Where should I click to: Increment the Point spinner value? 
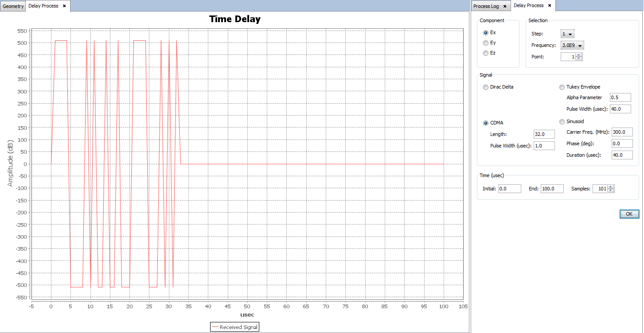579,55
